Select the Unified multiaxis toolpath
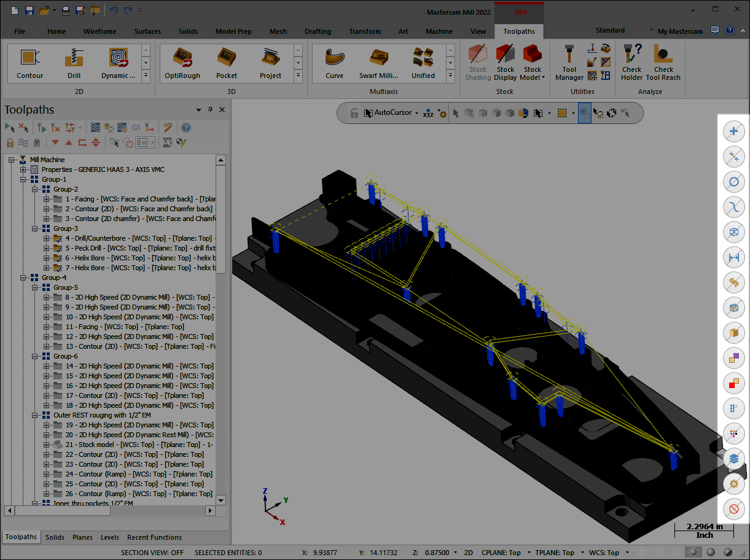 (423, 63)
